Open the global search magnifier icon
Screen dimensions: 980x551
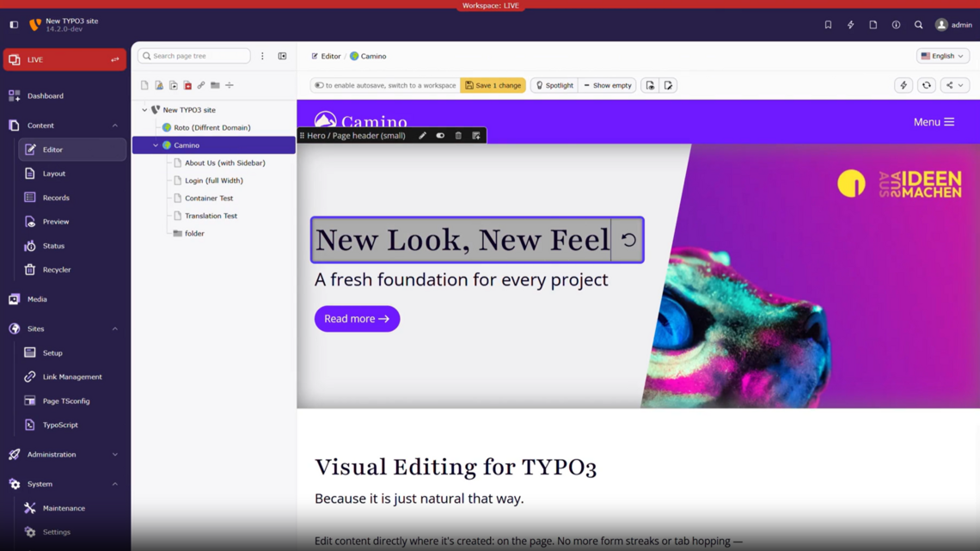point(919,25)
